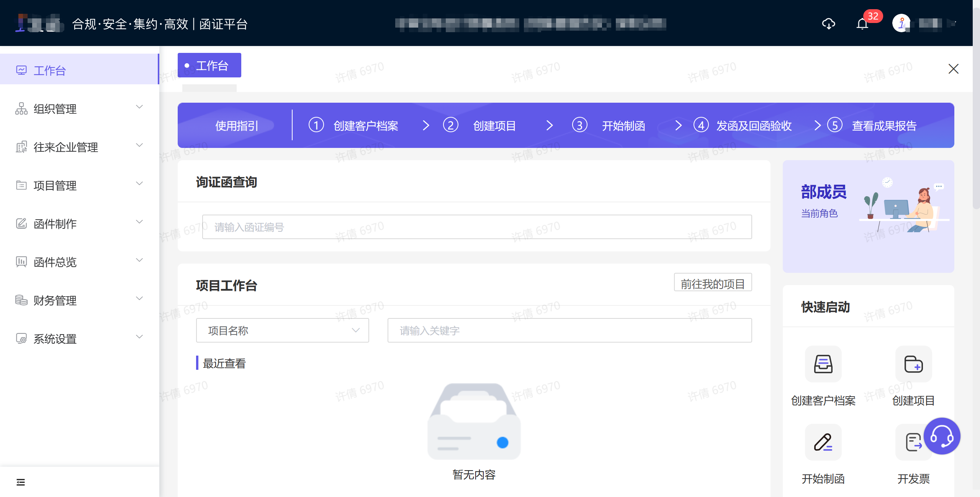
Task: Open notifications bell with 32 badge
Action: click(862, 24)
